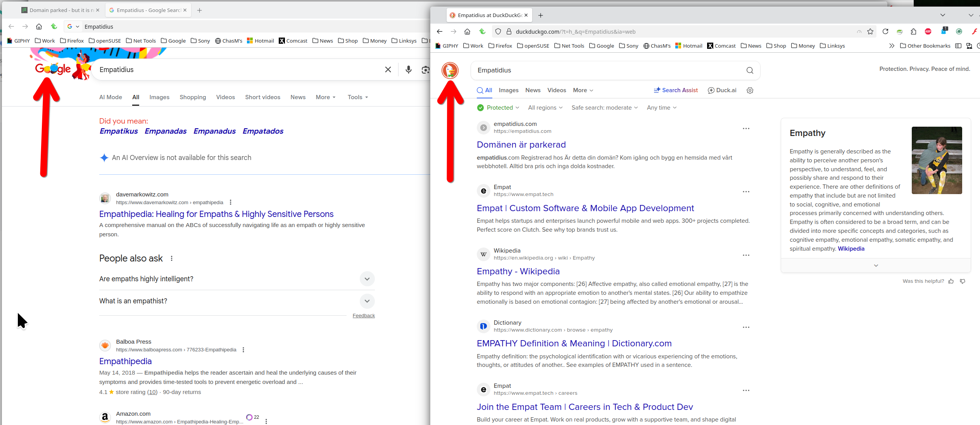Click the Google voice search microphone icon
980x425 pixels.
[408, 70]
